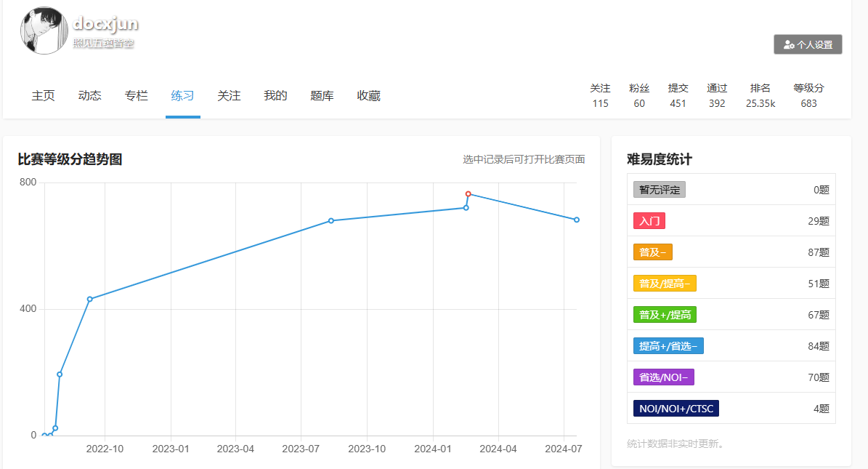Image resolution: width=868 pixels, height=469 pixels.
Task: Click the 提高+/省选− blue difficulty tag
Action: 668,346
